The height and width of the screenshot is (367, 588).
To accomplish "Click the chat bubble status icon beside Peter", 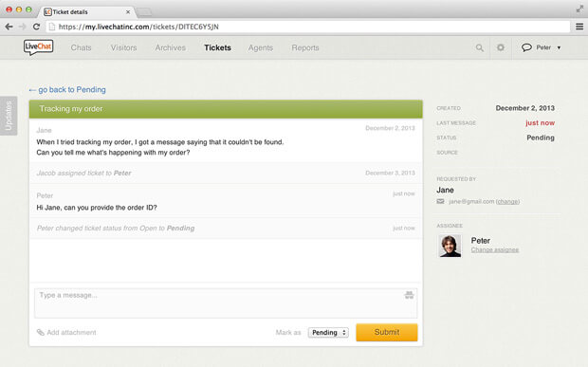I will [526, 47].
